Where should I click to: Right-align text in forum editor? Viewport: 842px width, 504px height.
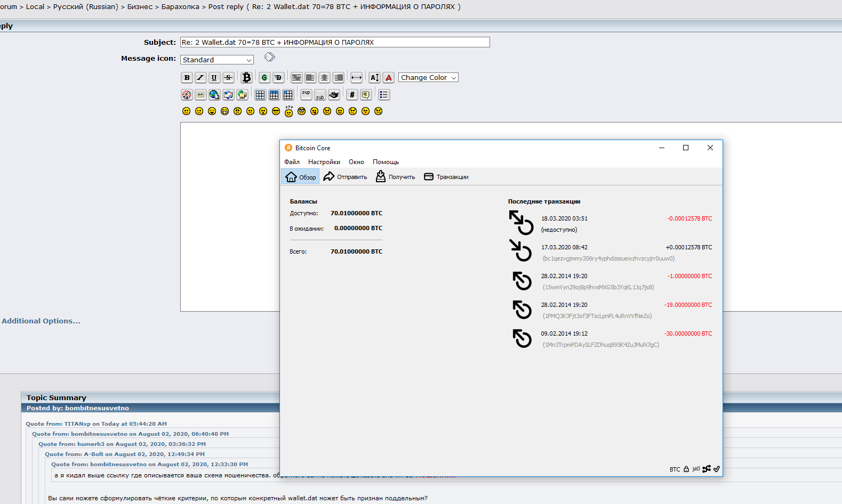(338, 78)
